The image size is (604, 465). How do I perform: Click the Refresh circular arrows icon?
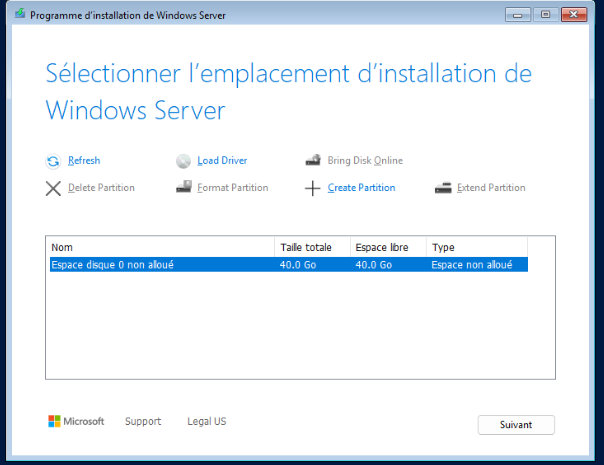[53, 161]
